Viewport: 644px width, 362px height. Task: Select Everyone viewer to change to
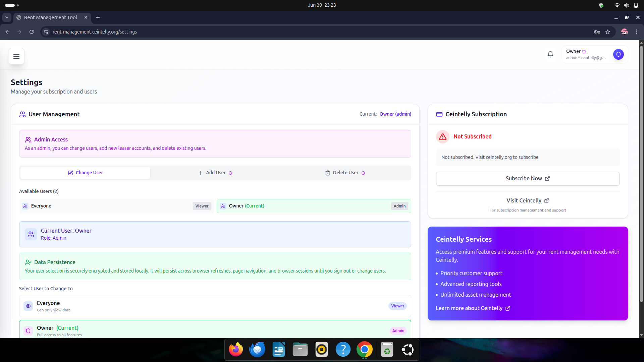click(x=215, y=306)
